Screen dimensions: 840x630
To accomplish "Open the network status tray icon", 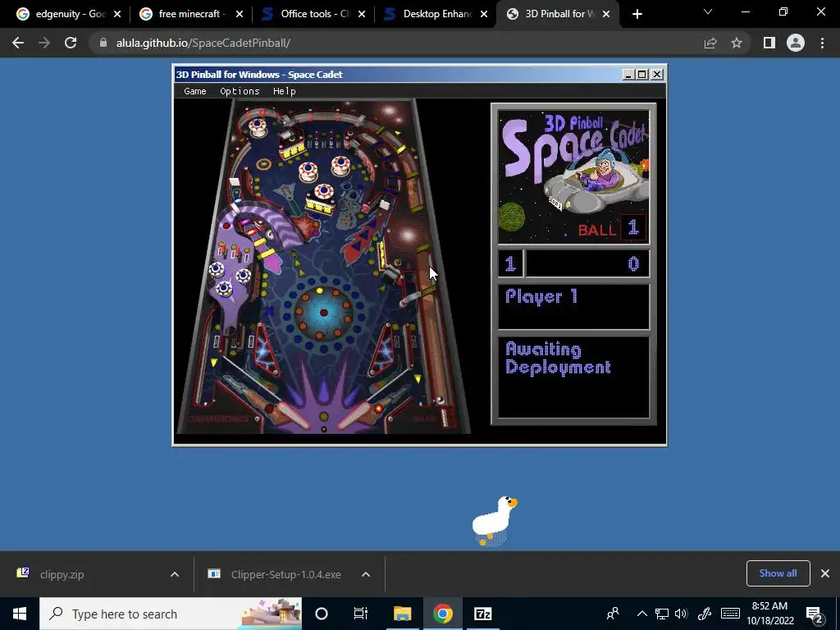I will [662, 614].
